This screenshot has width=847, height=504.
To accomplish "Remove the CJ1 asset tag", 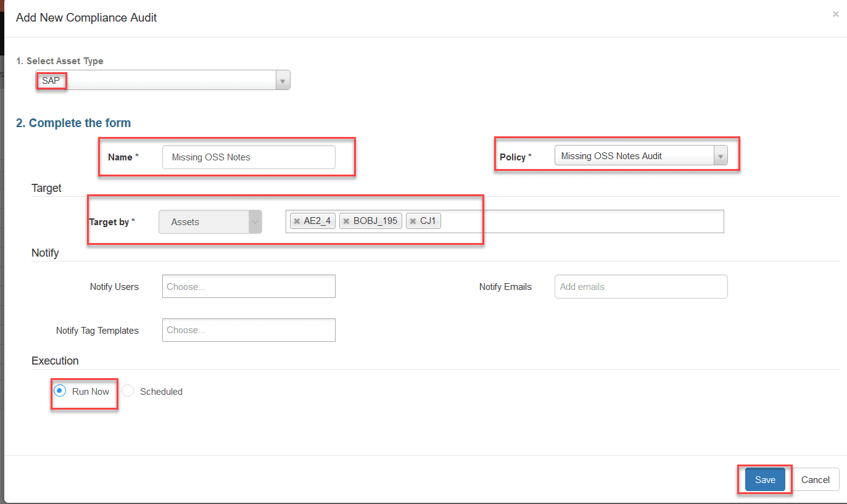I will coord(413,221).
